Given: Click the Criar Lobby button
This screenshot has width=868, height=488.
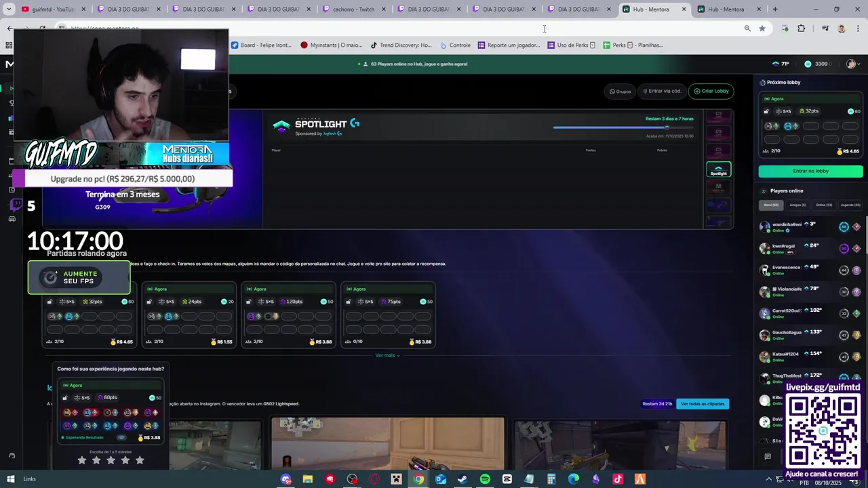Looking at the screenshot, I should tap(711, 91).
